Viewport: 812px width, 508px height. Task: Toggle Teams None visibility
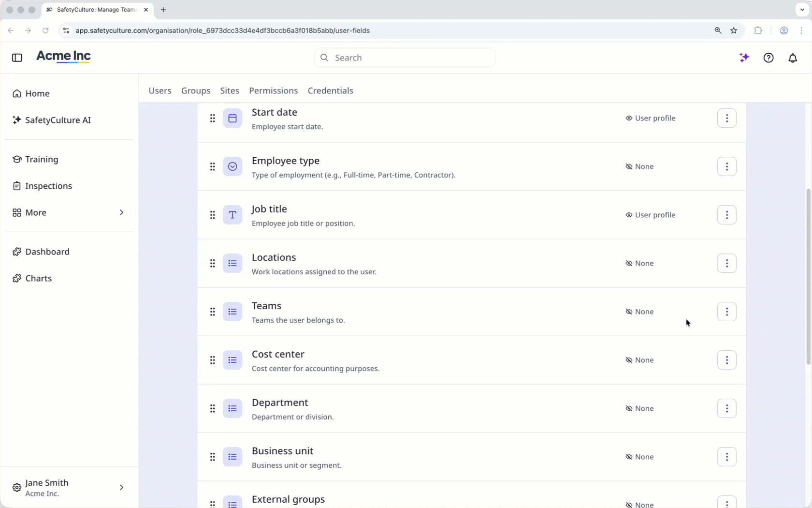pos(639,312)
